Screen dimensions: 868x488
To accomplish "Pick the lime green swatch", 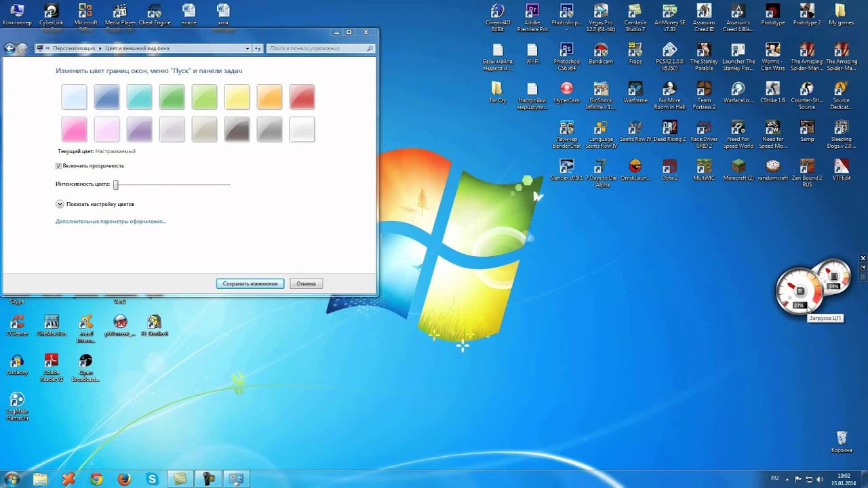I will click(204, 97).
